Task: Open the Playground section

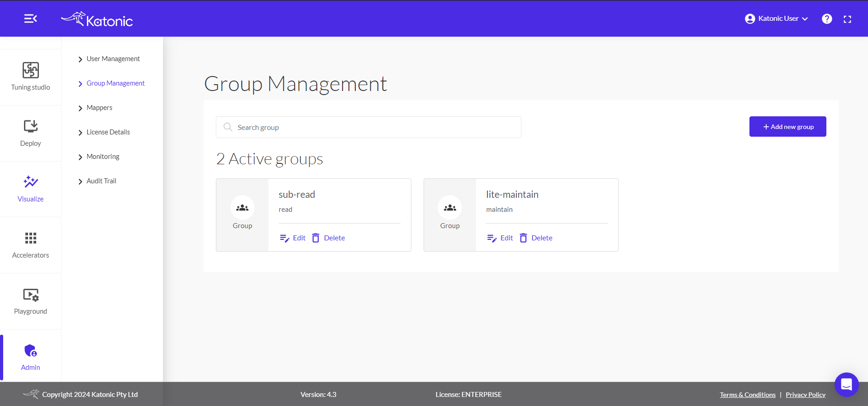Action: [30, 301]
